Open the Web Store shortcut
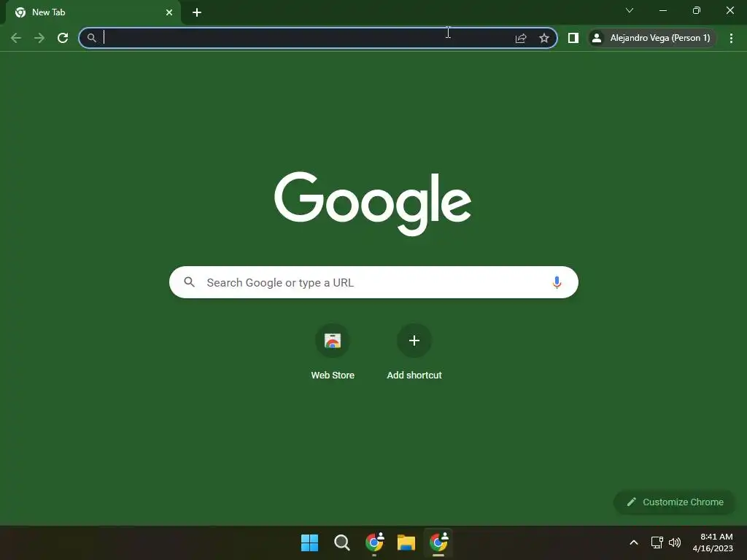Screen dimensions: 747x560 (333, 352)
